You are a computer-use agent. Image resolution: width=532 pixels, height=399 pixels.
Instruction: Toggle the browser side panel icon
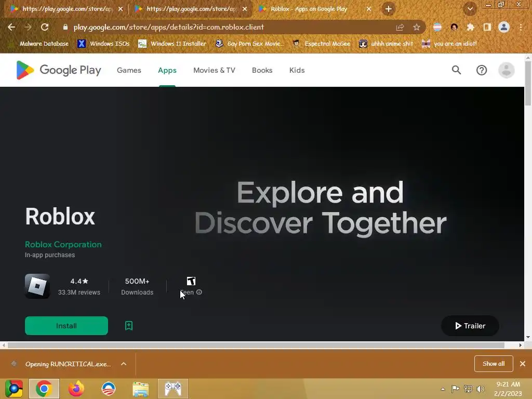[487, 27]
